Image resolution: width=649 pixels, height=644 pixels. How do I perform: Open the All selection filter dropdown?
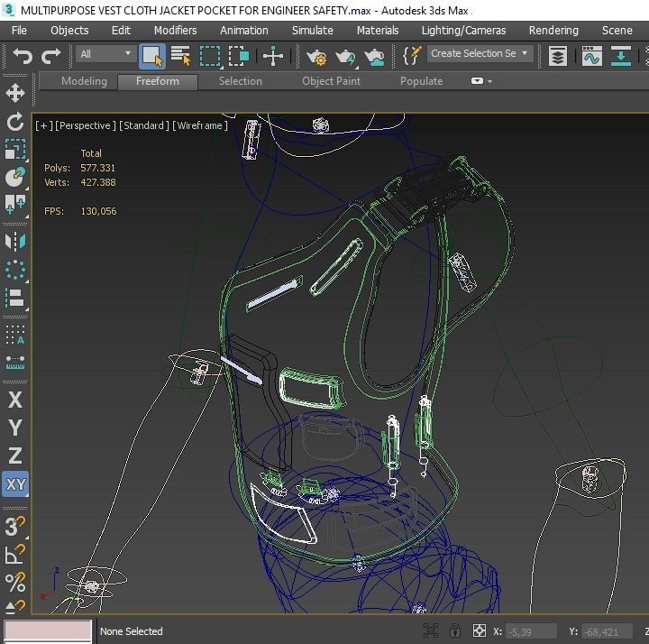pyautogui.click(x=105, y=54)
